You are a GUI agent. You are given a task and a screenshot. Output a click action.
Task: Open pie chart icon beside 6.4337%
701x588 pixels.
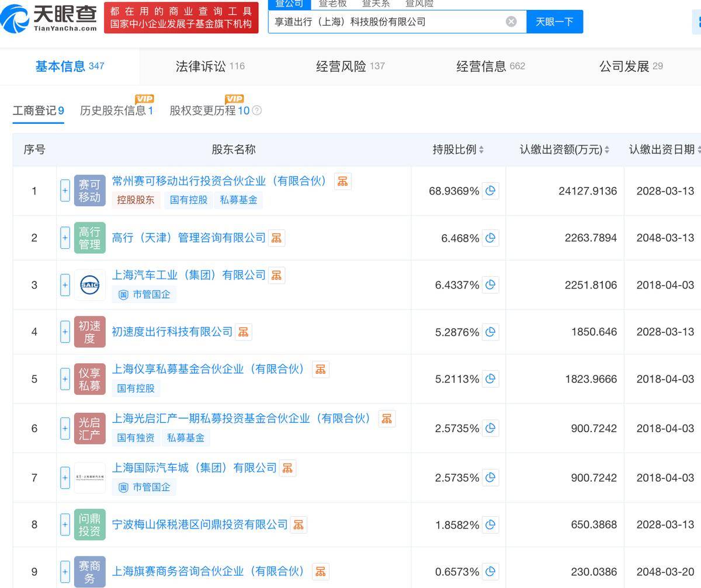(x=491, y=285)
